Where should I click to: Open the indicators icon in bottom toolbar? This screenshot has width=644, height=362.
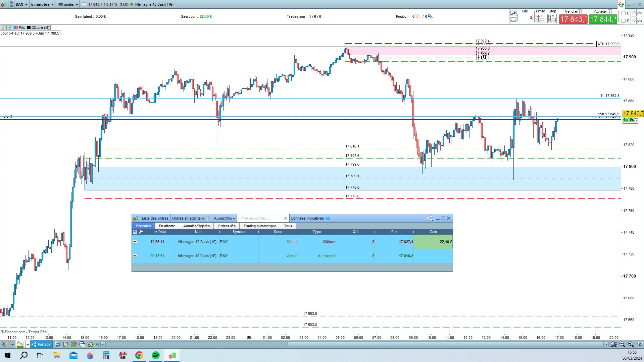pos(20,344)
